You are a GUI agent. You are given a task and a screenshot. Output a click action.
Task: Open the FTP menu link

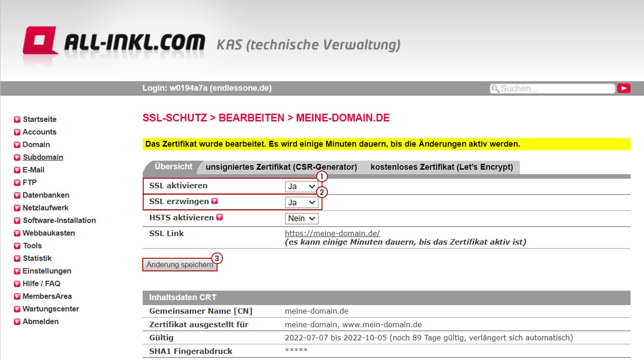pyautogui.click(x=30, y=182)
